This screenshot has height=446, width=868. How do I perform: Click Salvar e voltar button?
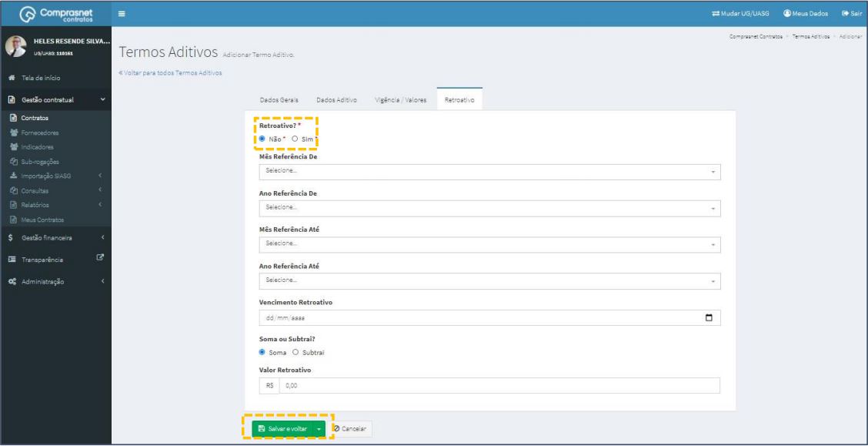pos(282,429)
